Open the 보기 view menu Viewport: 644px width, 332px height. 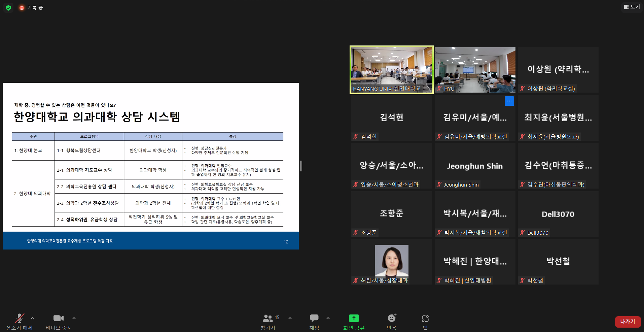coord(632,7)
